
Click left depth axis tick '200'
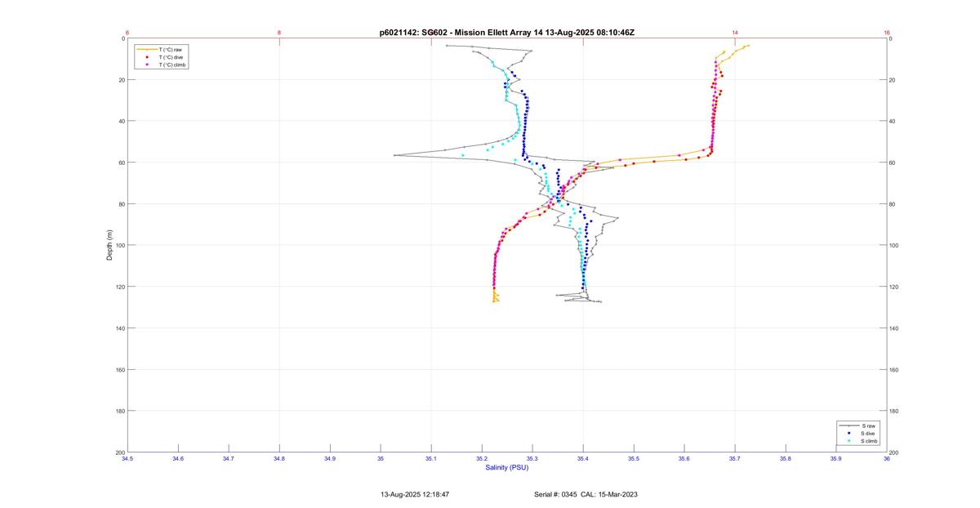(x=120, y=452)
